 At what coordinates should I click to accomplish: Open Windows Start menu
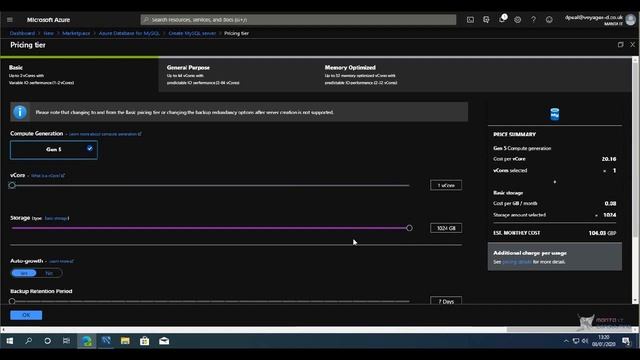tap(10, 341)
